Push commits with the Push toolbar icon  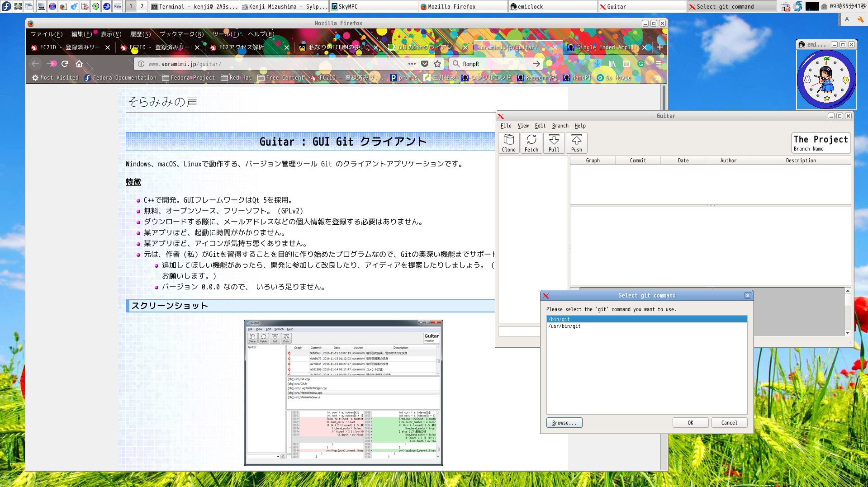point(576,142)
